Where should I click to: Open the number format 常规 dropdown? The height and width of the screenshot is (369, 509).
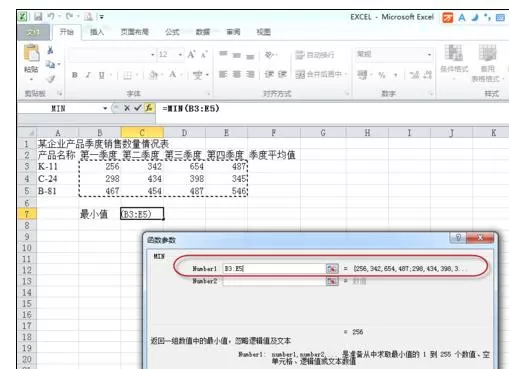point(429,54)
